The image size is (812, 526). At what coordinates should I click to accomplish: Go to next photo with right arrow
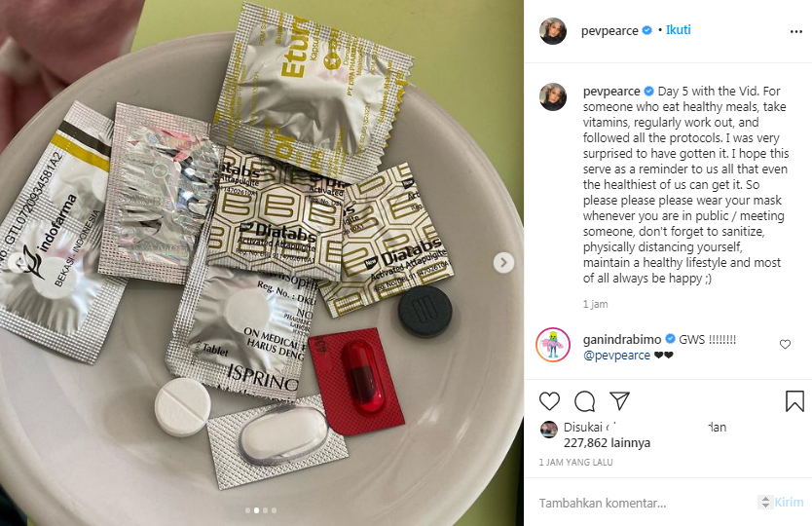click(x=503, y=263)
